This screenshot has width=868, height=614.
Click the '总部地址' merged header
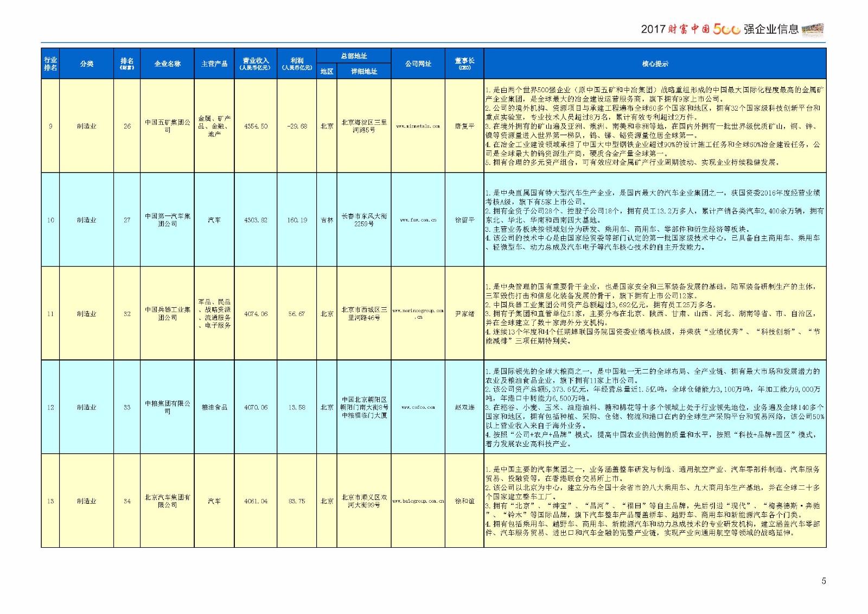click(x=354, y=56)
